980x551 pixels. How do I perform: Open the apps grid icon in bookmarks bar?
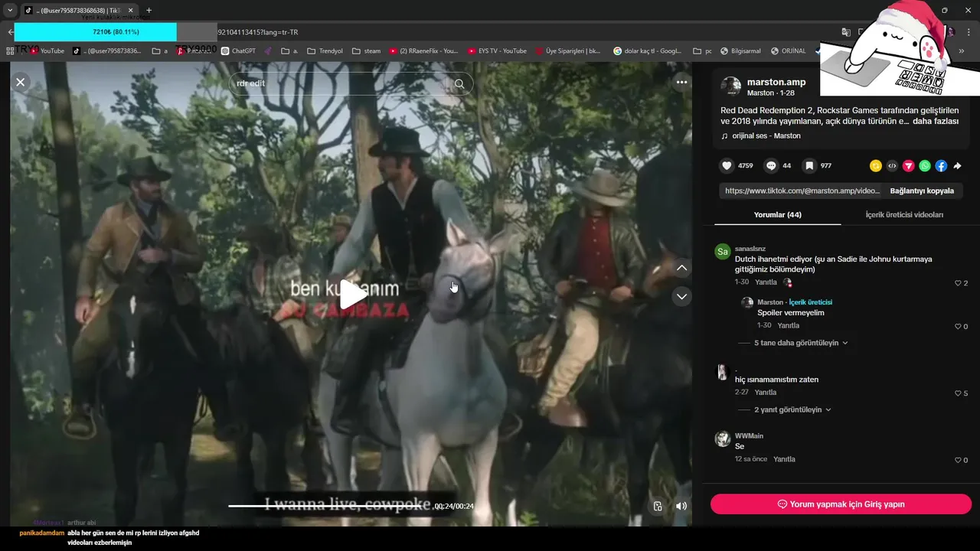click(10, 51)
